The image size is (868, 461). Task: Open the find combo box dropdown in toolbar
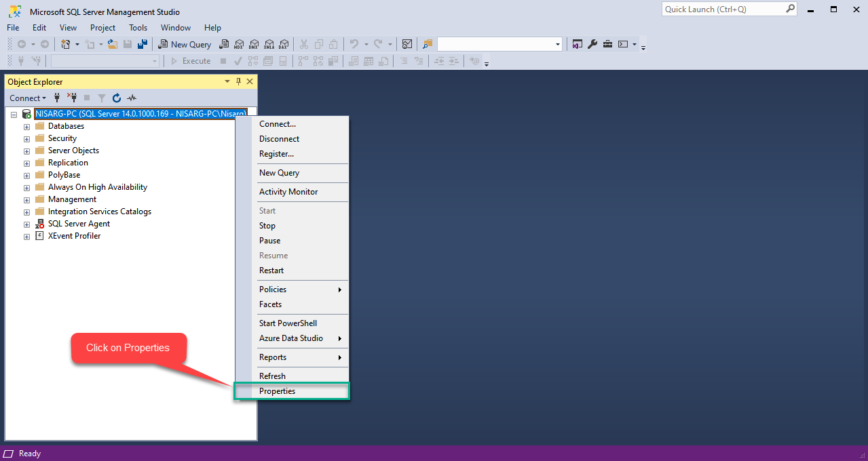559,45
